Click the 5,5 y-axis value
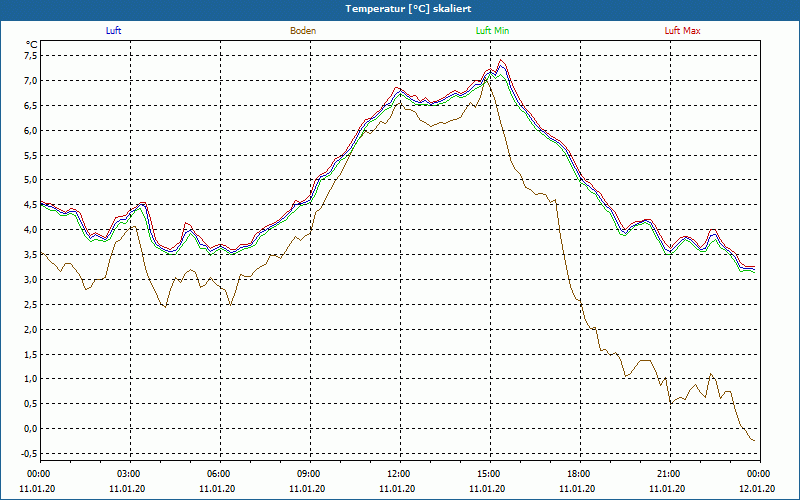 pyautogui.click(x=30, y=155)
